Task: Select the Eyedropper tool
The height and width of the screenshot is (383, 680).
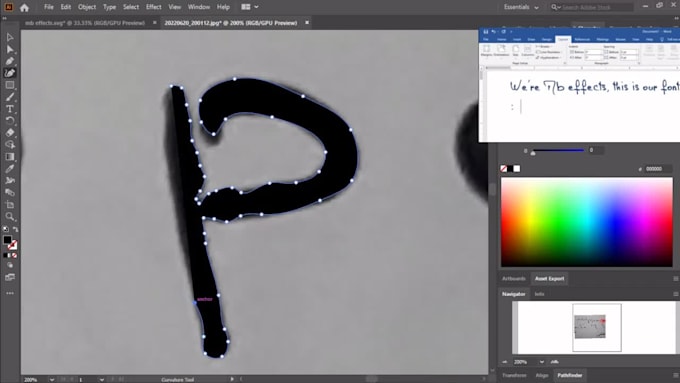Action: click(10, 168)
